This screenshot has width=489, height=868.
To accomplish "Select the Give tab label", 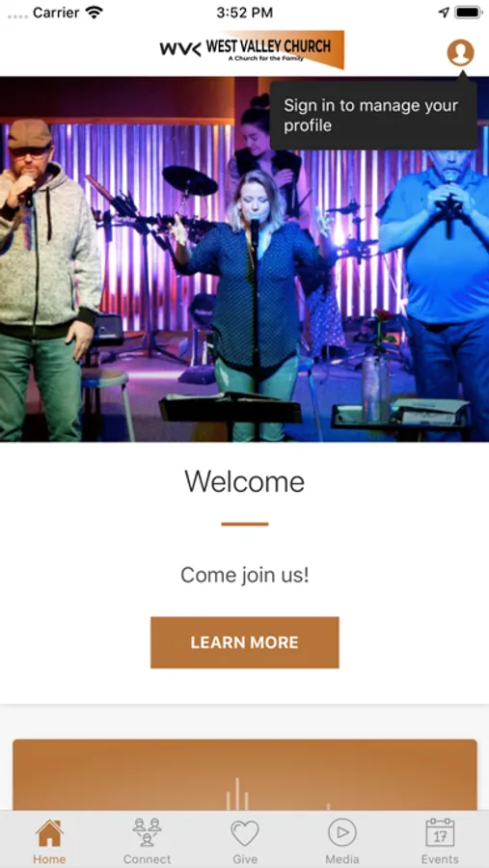I will [x=245, y=859].
